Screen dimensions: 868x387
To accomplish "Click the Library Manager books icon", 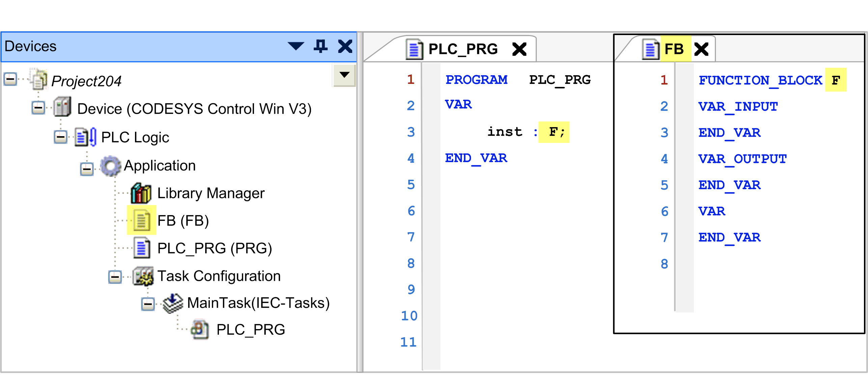I will [141, 193].
